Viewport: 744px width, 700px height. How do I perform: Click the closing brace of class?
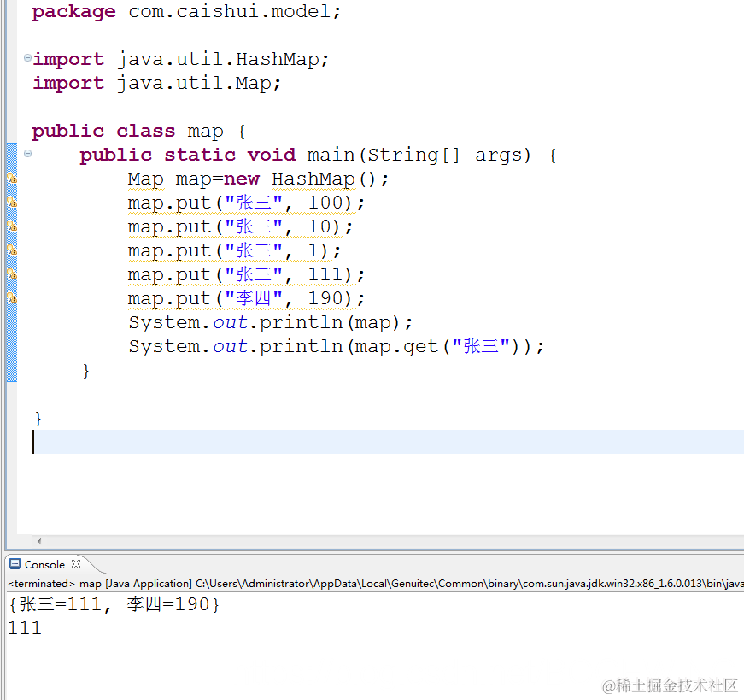(x=38, y=419)
